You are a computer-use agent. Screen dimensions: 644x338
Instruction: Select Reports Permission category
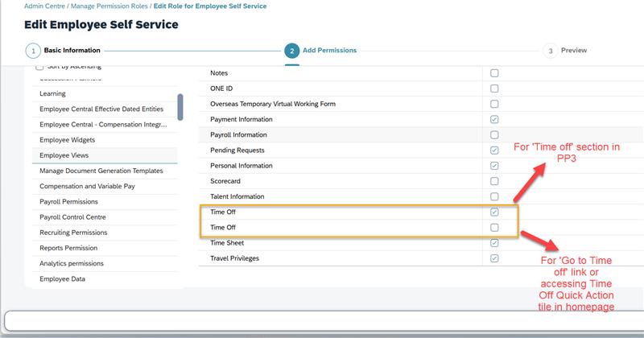105,248
